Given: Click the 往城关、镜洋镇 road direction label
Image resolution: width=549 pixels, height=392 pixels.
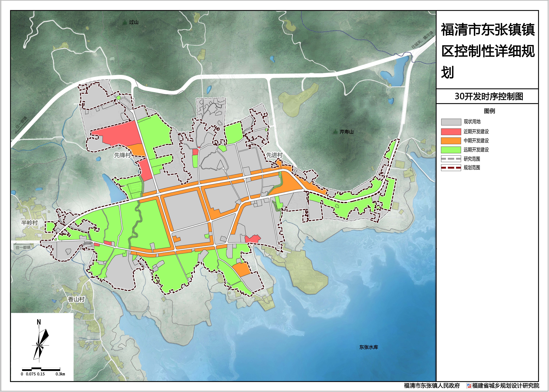Looking at the screenshot, I should pos(423,40).
